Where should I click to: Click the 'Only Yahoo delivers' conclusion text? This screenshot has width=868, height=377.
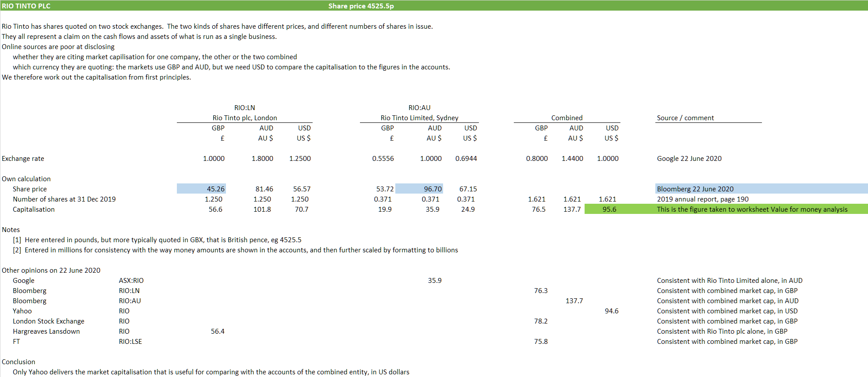point(211,372)
